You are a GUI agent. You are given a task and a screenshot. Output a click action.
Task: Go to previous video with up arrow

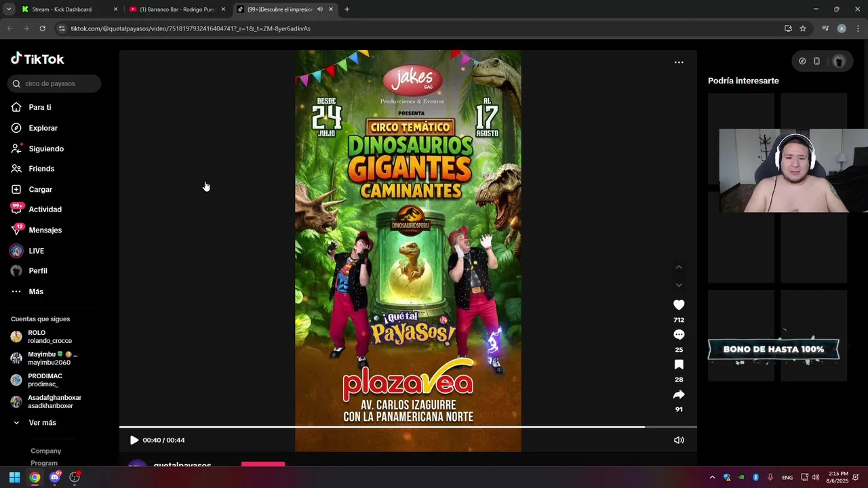[679, 267]
